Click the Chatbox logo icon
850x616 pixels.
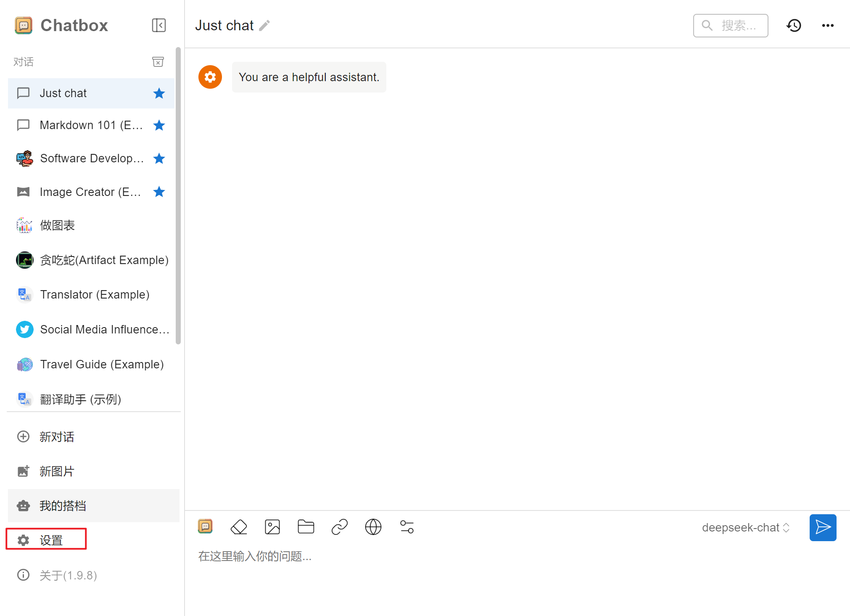pos(24,25)
